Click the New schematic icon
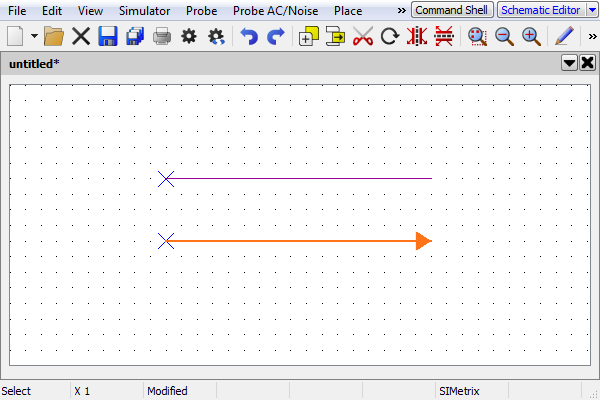 click(x=15, y=37)
